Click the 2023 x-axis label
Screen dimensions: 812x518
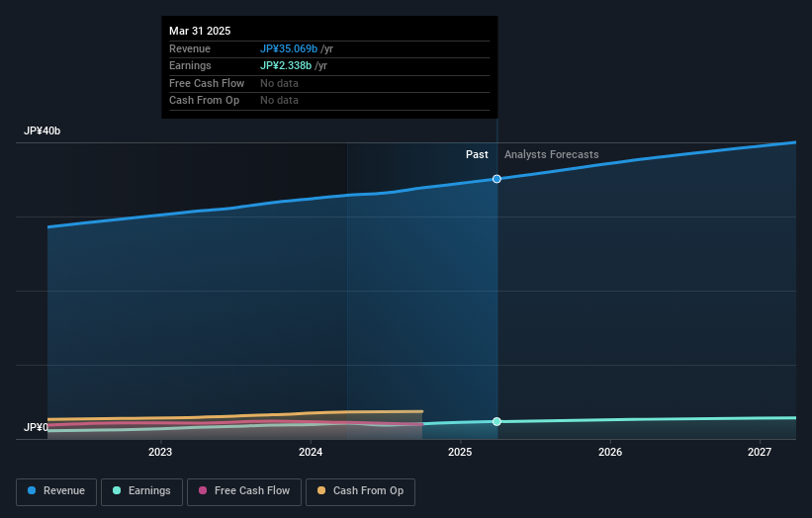click(x=160, y=453)
